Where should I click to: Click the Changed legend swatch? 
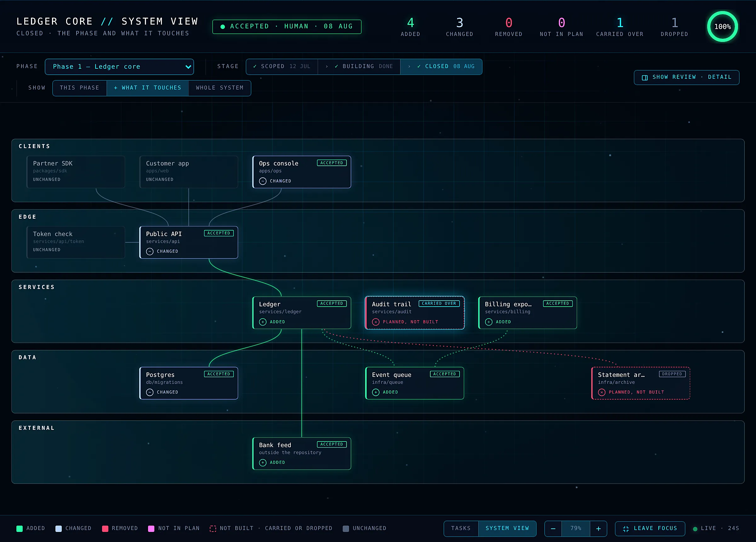pos(58,529)
